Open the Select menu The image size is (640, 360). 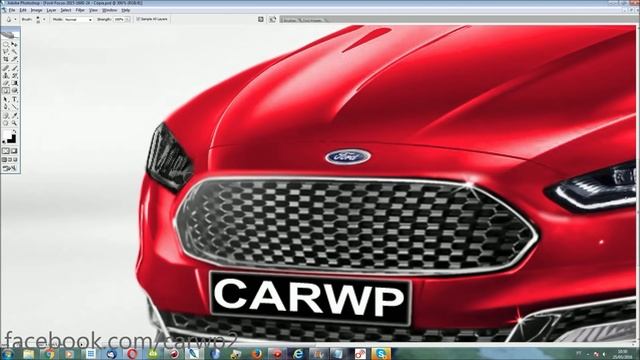pyautogui.click(x=66, y=10)
